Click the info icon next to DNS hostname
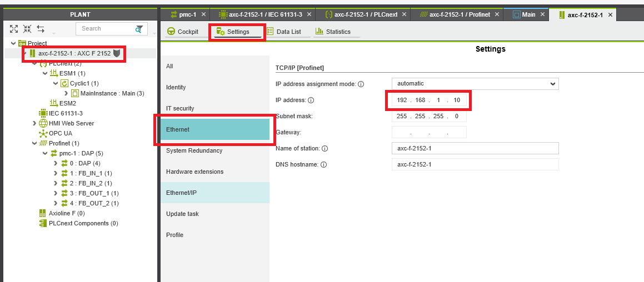 tap(323, 165)
